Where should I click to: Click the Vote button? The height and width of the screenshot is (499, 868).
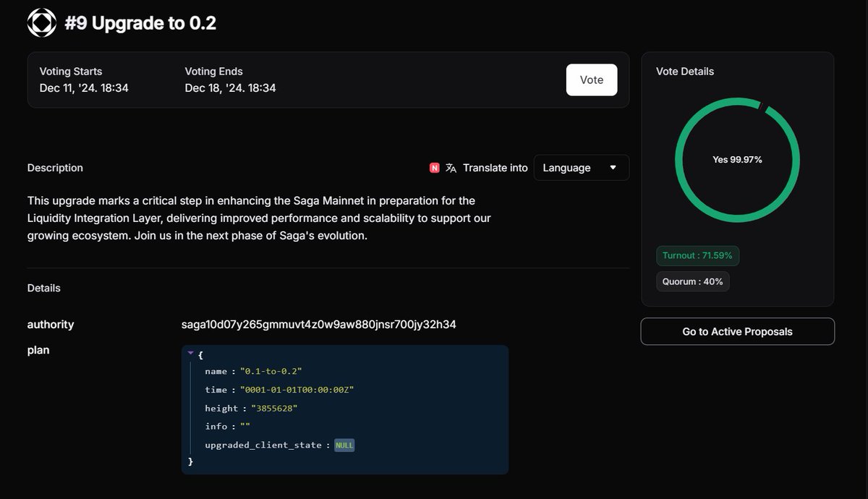click(592, 80)
